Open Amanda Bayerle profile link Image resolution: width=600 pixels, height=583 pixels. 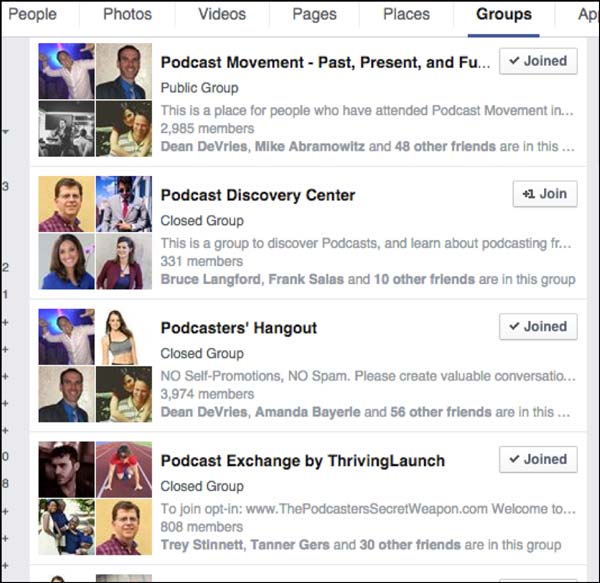(x=308, y=412)
